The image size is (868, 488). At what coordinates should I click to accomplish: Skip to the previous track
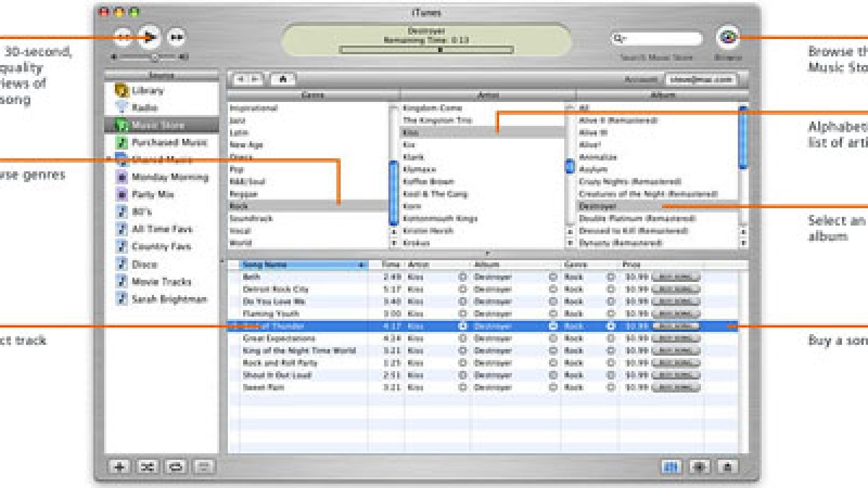(124, 36)
